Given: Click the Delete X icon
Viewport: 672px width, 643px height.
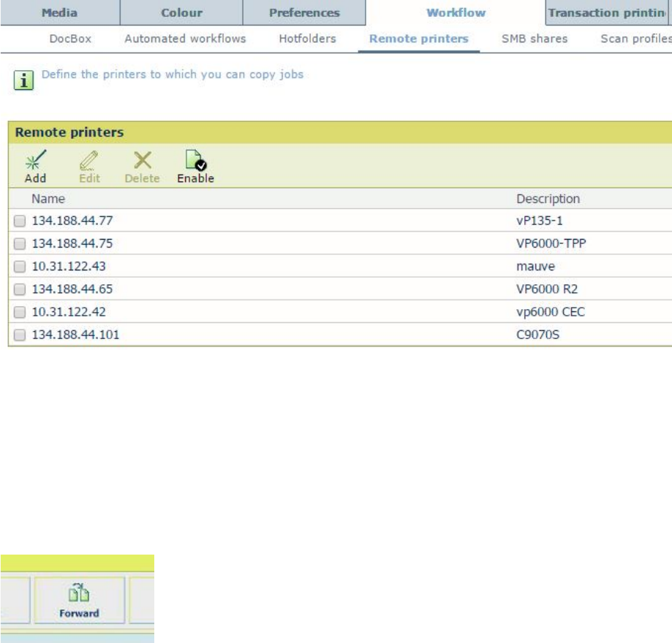Looking at the screenshot, I should point(143,161).
